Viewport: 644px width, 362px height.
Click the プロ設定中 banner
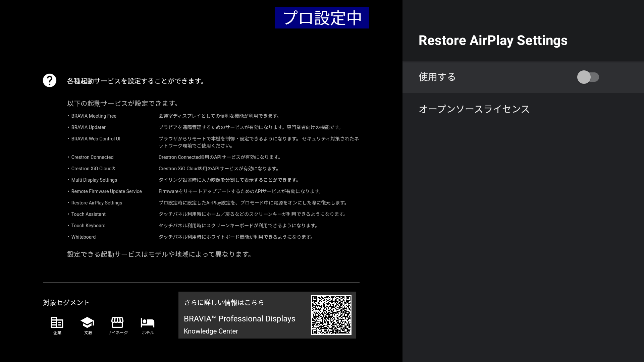coord(322,18)
